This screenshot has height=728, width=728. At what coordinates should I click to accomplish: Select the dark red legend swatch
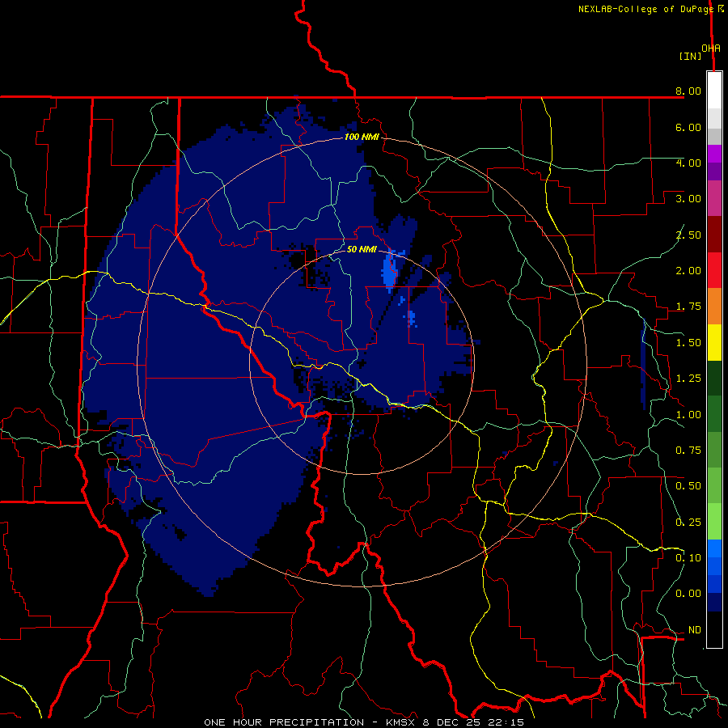click(714, 235)
